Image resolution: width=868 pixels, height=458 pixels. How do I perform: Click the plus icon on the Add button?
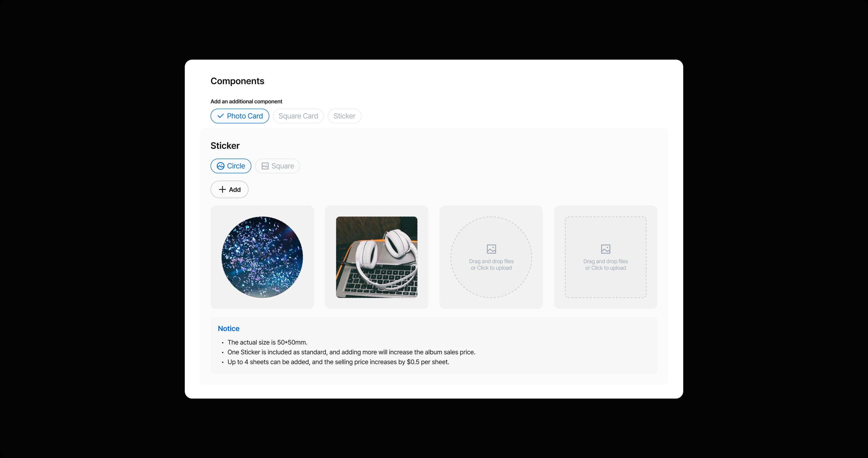click(x=222, y=189)
